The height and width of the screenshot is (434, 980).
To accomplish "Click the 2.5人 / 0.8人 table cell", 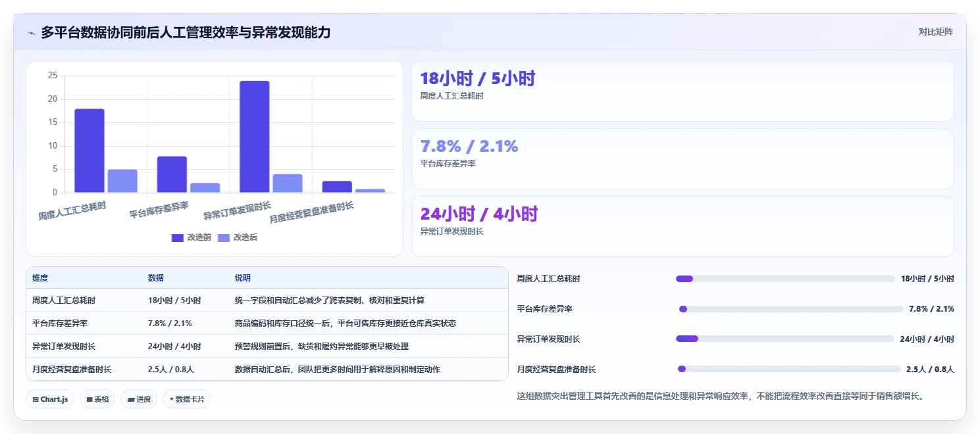I will tap(171, 369).
